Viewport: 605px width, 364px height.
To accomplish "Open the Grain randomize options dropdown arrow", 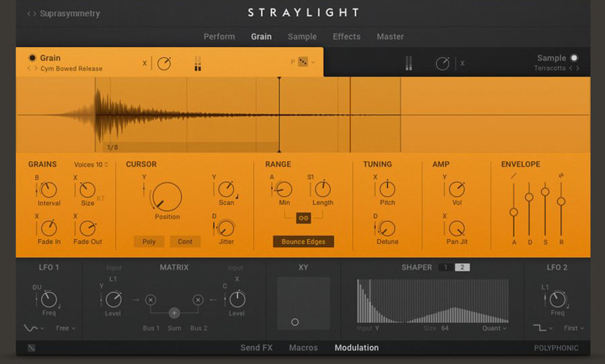I will [313, 62].
